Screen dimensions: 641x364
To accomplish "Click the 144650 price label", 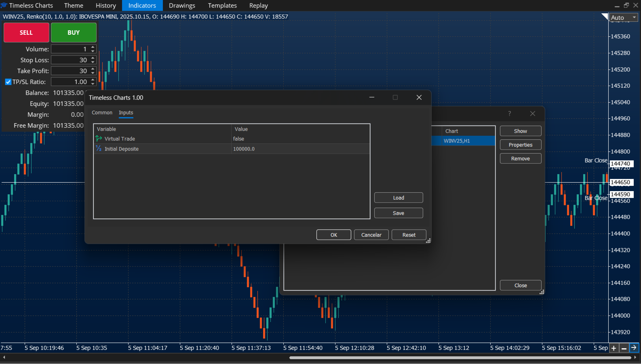I will (x=621, y=182).
